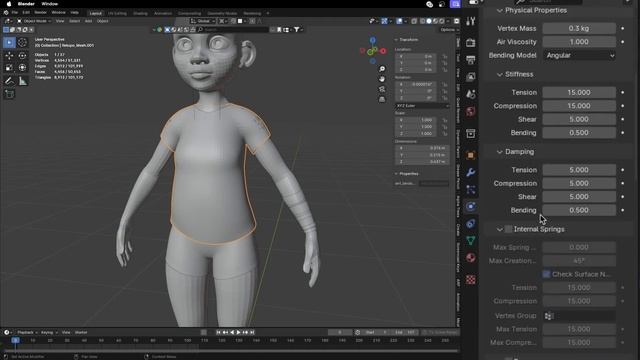Select the Cursor tool

pyautogui.click(x=22, y=42)
